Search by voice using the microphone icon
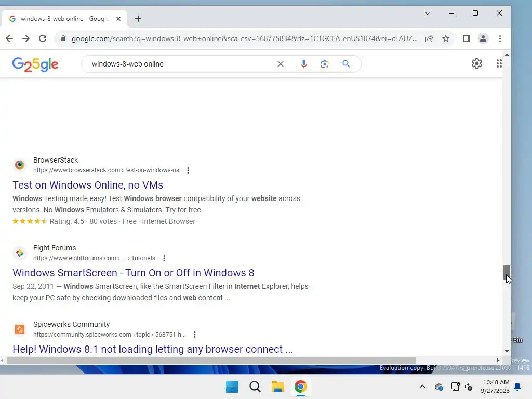Image resolution: width=532 pixels, height=399 pixels. [x=303, y=64]
